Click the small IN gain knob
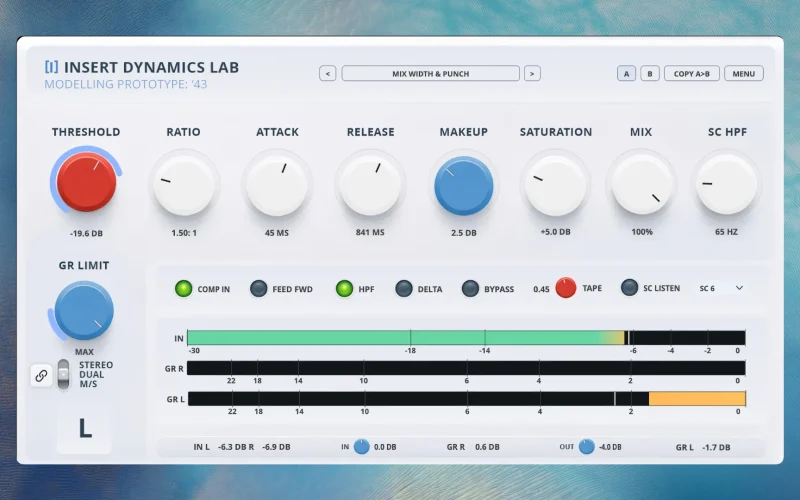The height and width of the screenshot is (500, 800). click(x=362, y=446)
